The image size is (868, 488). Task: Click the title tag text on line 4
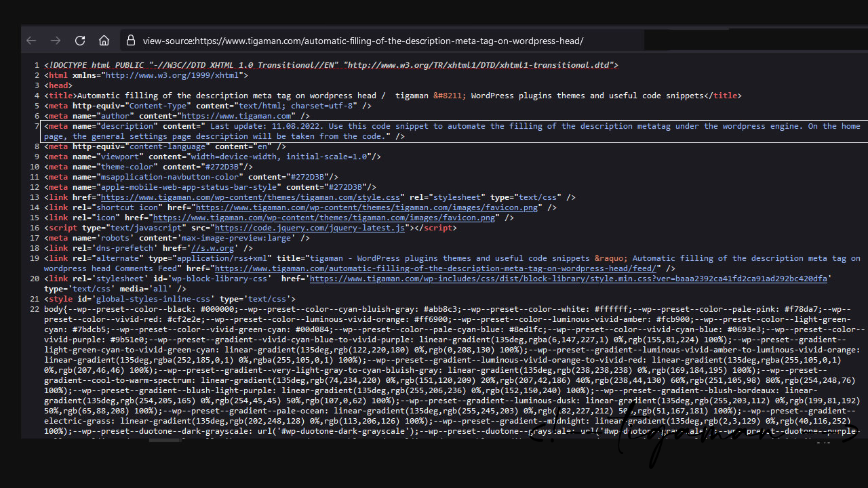coord(393,96)
